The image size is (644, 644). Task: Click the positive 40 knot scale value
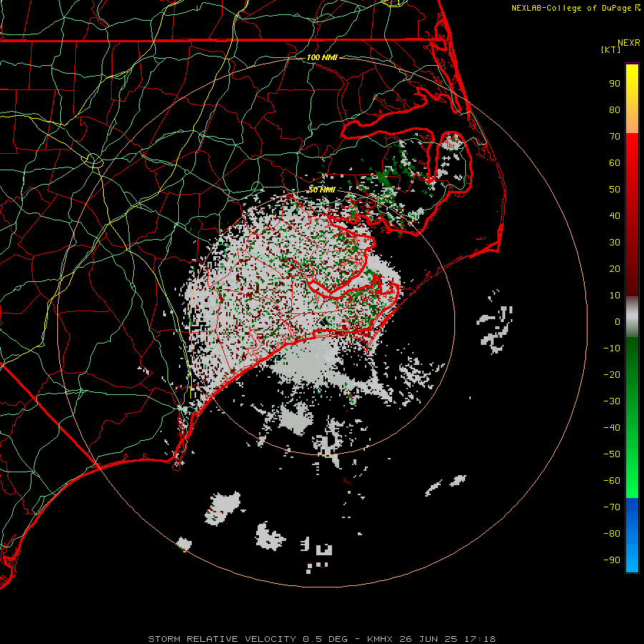coord(615,215)
